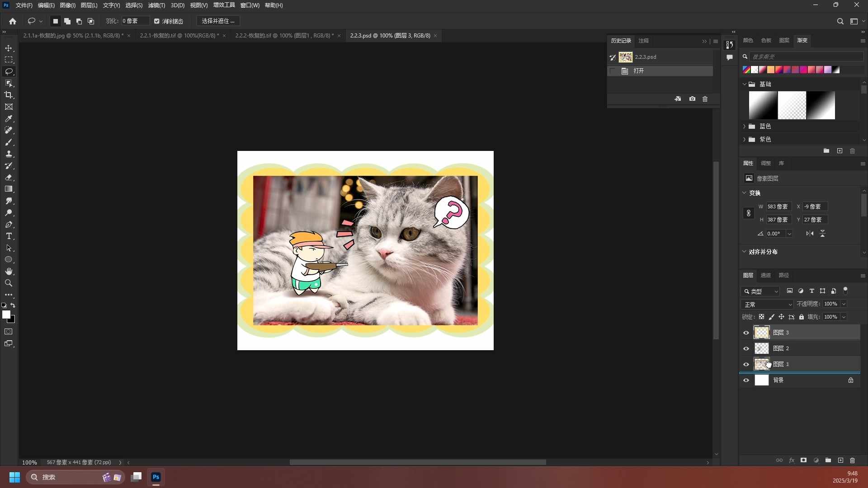Image resolution: width=868 pixels, height=488 pixels.
Task: Toggle link width and height chain
Action: pos(749,213)
